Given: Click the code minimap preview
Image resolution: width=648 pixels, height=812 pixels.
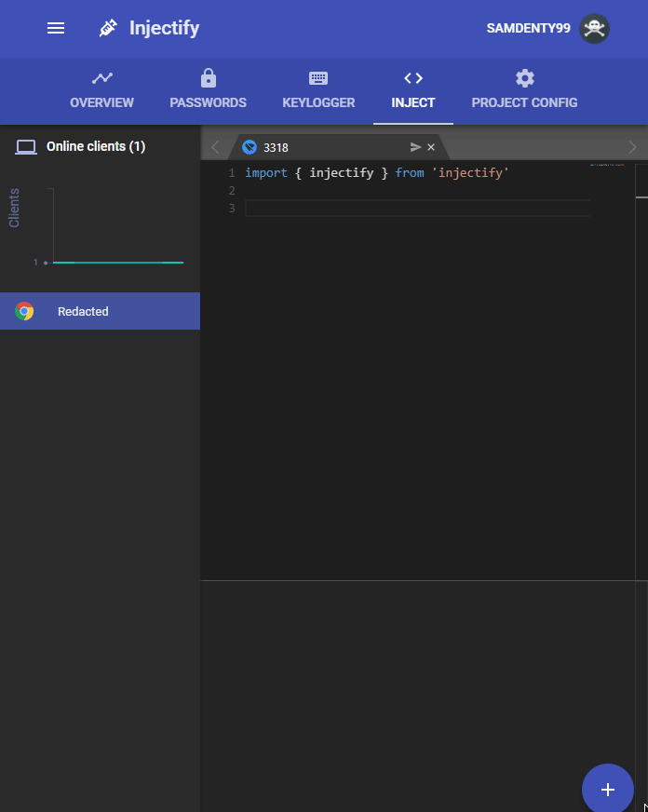Looking at the screenshot, I should (x=607, y=165).
